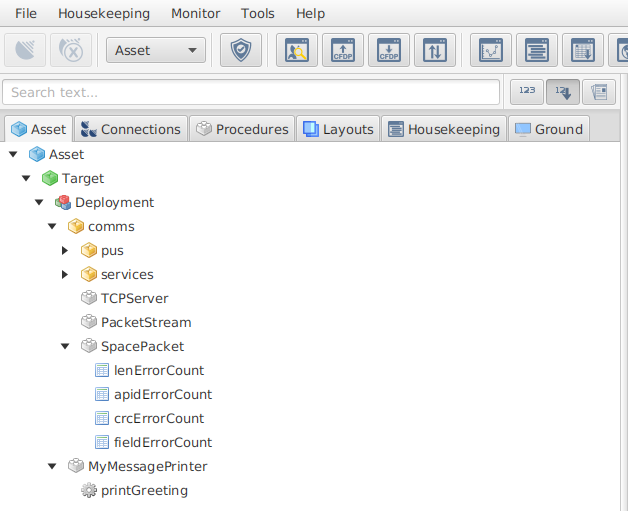628x511 pixels.
Task: Switch to the Layouts tab
Action: pos(338,129)
